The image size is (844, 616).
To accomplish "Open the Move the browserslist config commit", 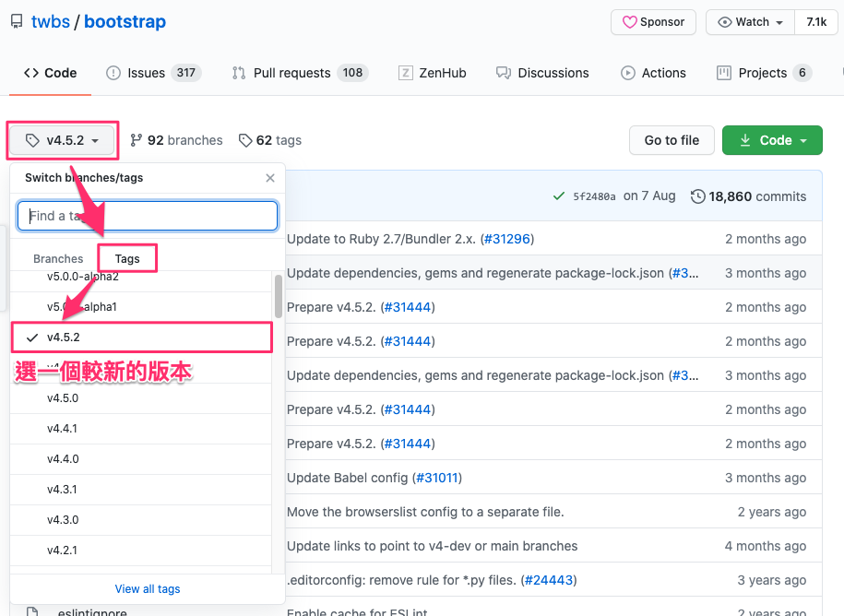I will point(425,512).
